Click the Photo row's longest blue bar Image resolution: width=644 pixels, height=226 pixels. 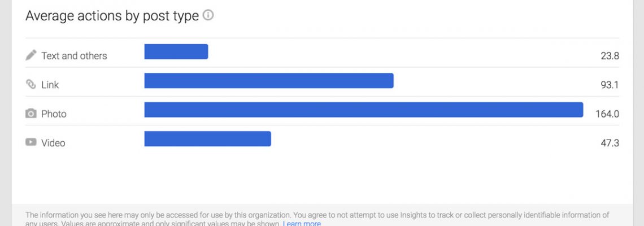click(363, 110)
